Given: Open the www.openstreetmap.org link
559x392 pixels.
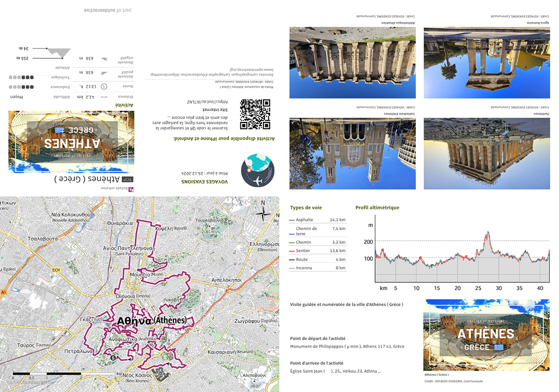Looking at the screenshot, I should point(252,70).
